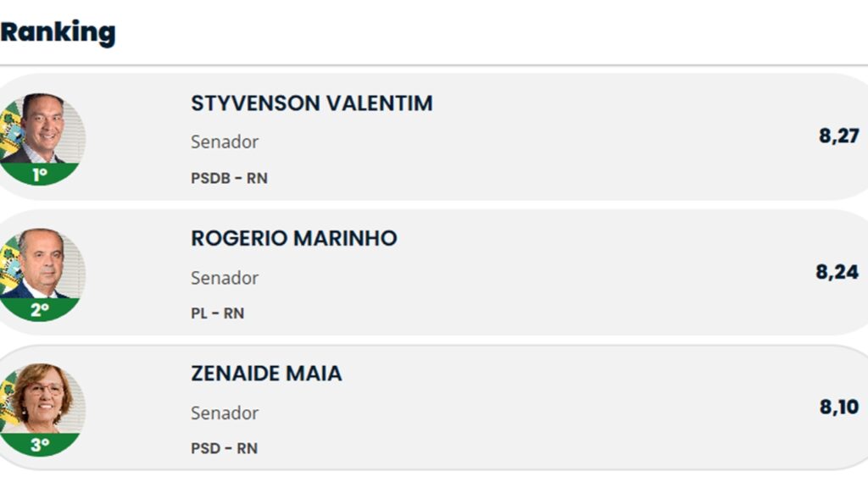Click Senador under Zenaide Maia

(225, 413)
